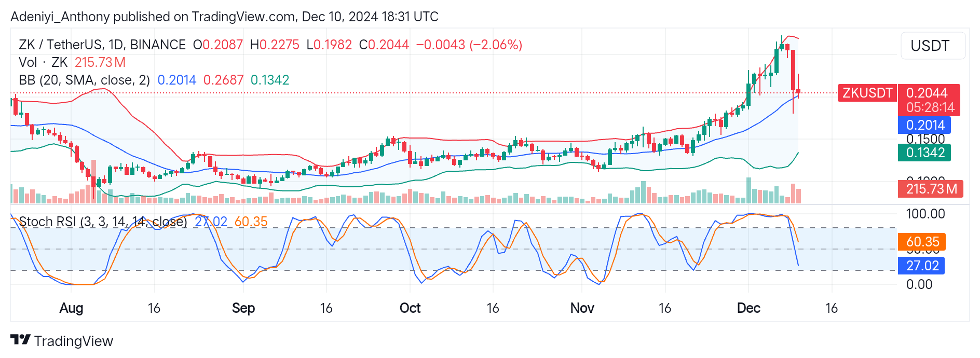Click the −0.0043 (−2.06%) change value
The height and width of the screenshot is (358, 980).
coord(469,45)
